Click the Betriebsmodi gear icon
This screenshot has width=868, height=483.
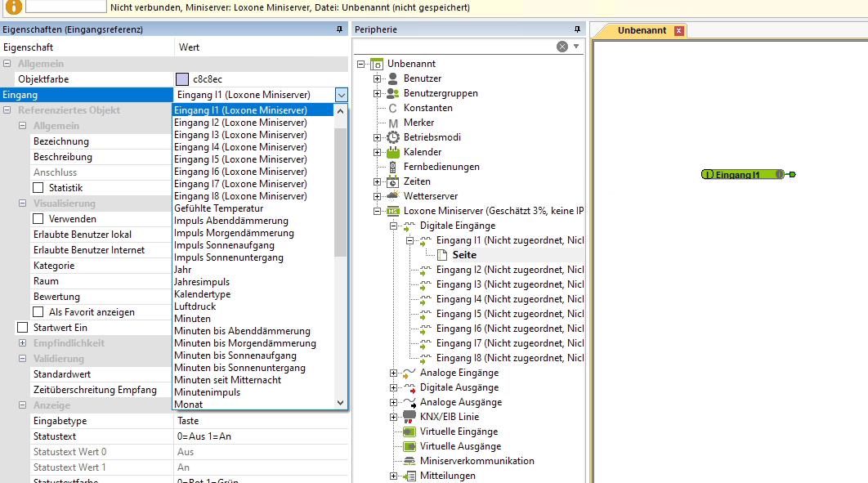393,137
